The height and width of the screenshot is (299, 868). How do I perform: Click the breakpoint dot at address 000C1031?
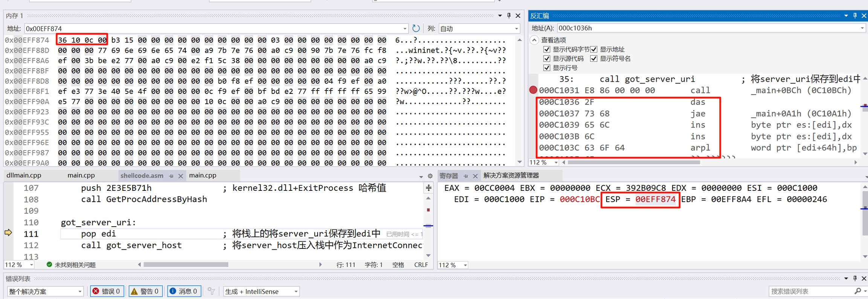pyautogui.click(x=533, y=90)
